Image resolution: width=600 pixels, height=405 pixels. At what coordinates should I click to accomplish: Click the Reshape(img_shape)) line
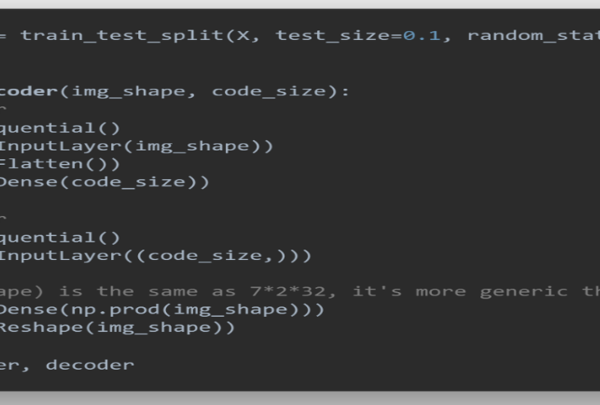[x=117, y=327]
